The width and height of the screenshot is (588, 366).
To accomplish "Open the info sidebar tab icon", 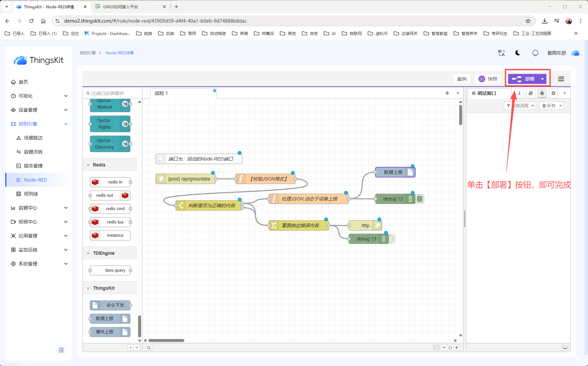I will pos(519,93).
